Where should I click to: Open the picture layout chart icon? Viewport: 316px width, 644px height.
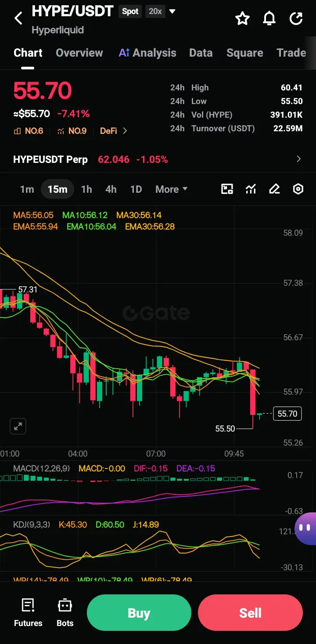click(227, 189)
